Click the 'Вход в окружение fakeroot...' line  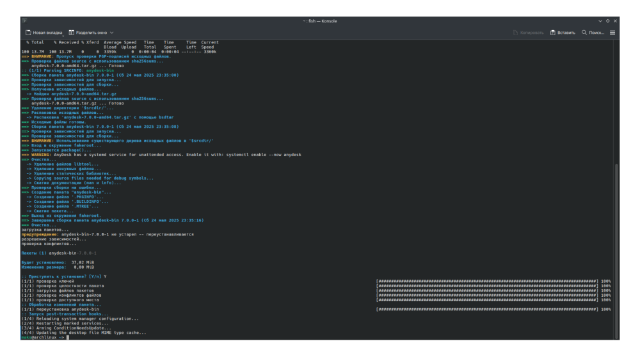tap(61, 145)
